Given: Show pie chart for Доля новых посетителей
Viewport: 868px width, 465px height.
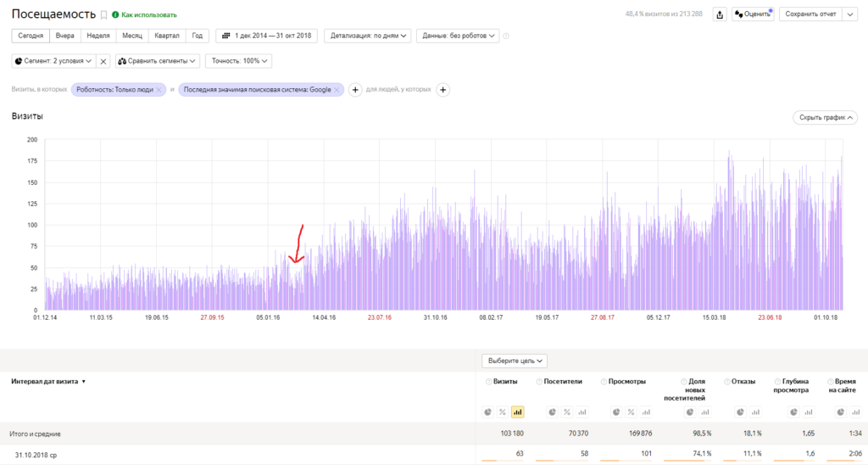Looking at the screenshot, I should tap(690, 412).
